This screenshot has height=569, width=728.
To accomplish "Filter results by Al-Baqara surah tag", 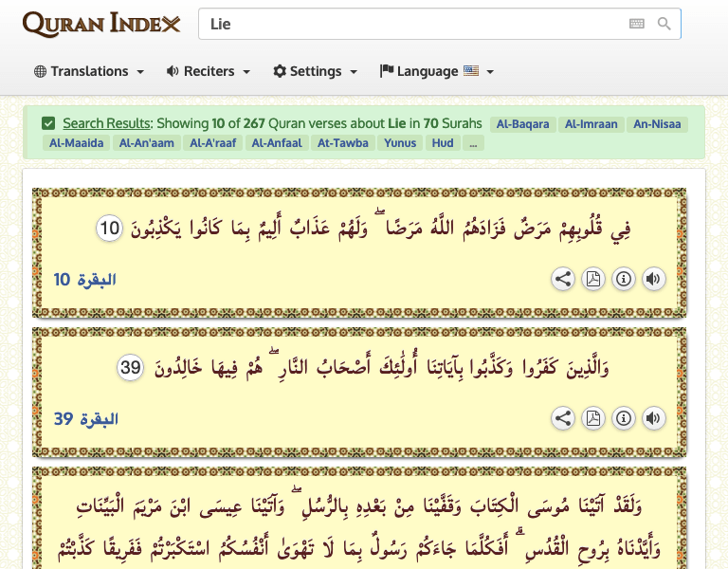I will (522, 124).
